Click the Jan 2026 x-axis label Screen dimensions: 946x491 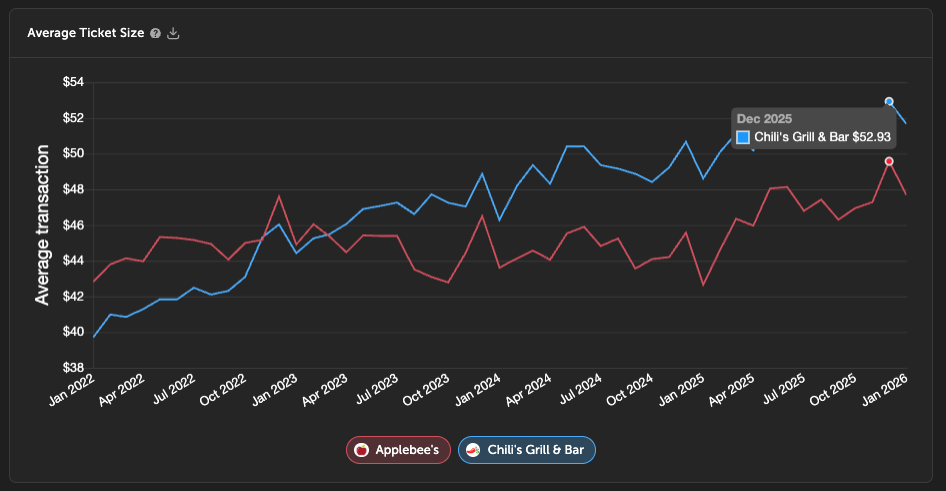click(x=885, y=390)
